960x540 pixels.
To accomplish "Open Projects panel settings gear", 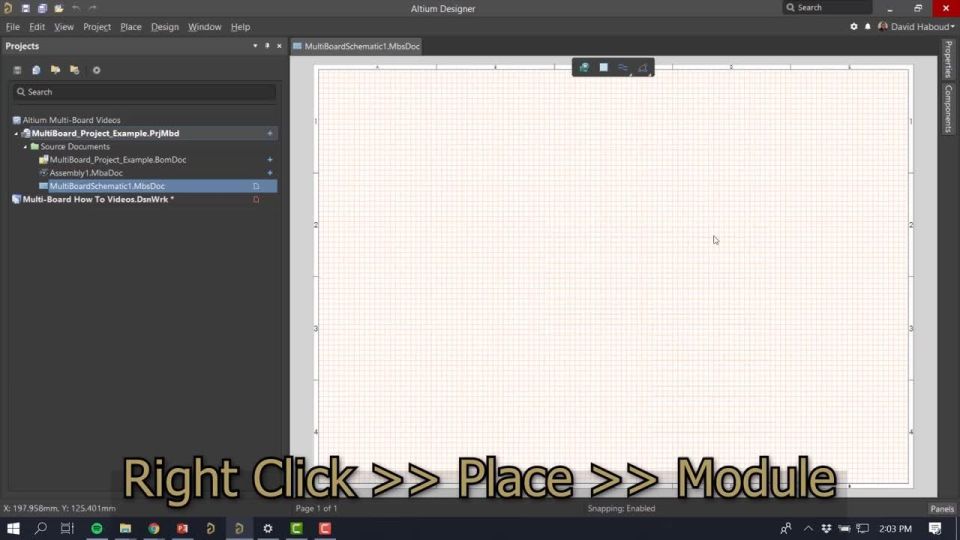I will point(96,70).
